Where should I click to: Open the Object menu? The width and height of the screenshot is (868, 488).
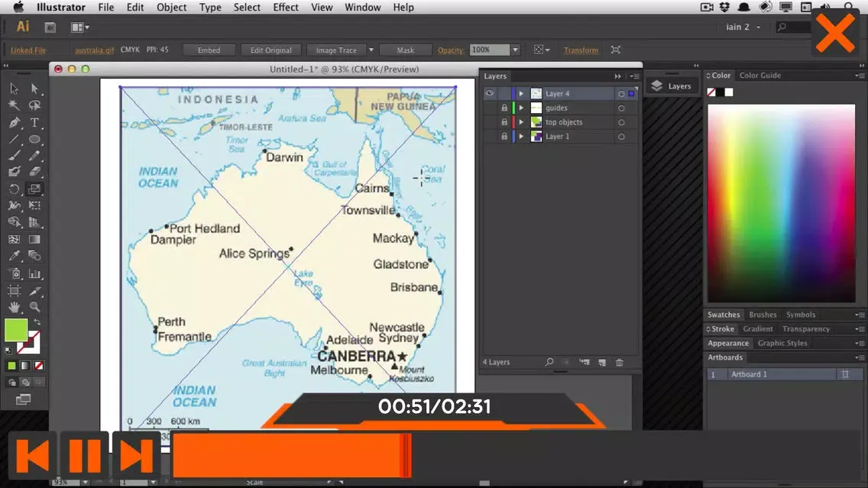click(x=172, y=7)
